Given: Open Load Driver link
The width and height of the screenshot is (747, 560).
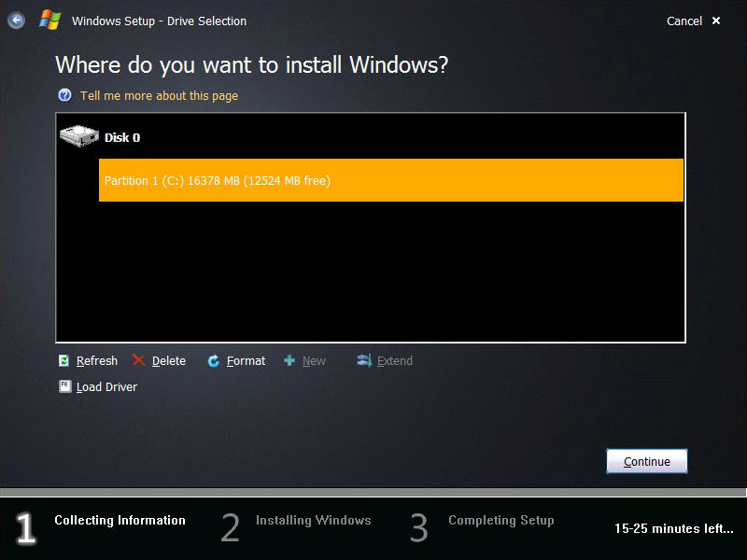Looking at the screenshot, I should [x=106, y=387].
